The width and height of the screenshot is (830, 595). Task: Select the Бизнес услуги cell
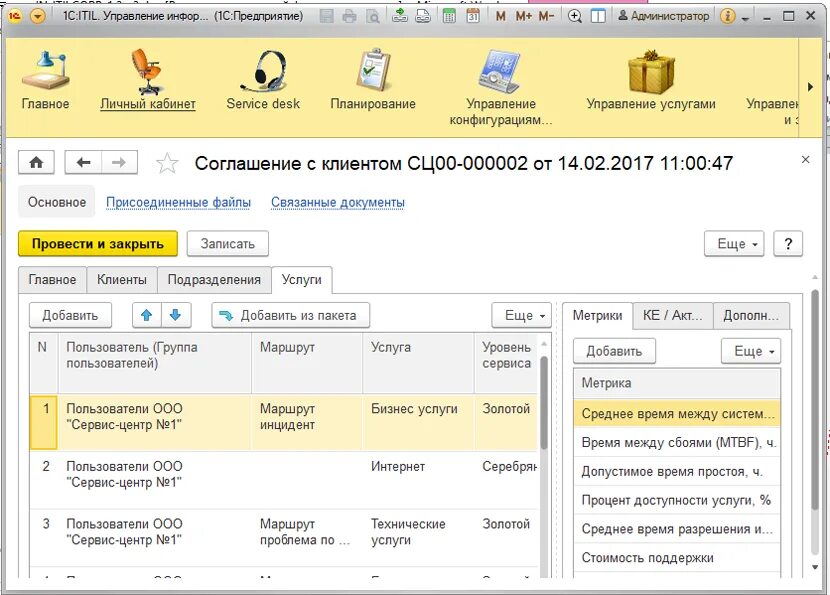(x=418, y=422)
